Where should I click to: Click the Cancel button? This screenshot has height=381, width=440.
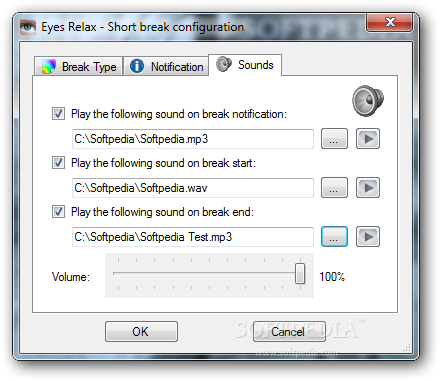coord(289,332)
